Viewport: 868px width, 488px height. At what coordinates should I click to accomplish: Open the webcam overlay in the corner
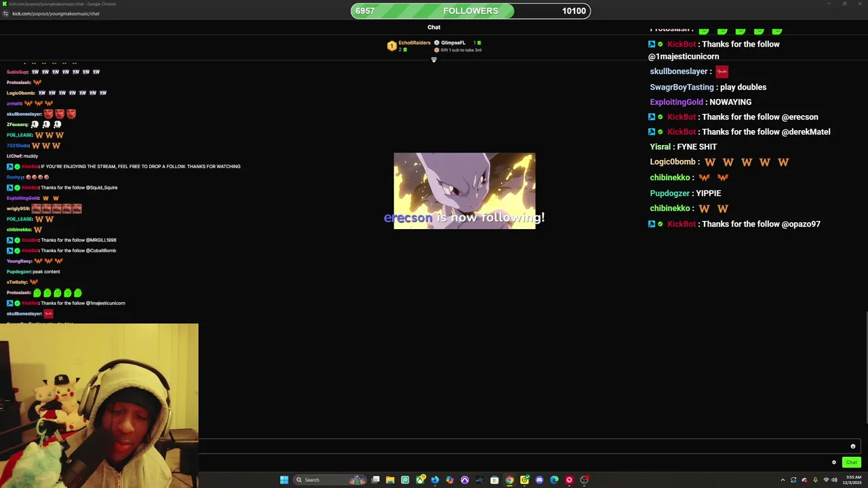(x=99, y=405)
